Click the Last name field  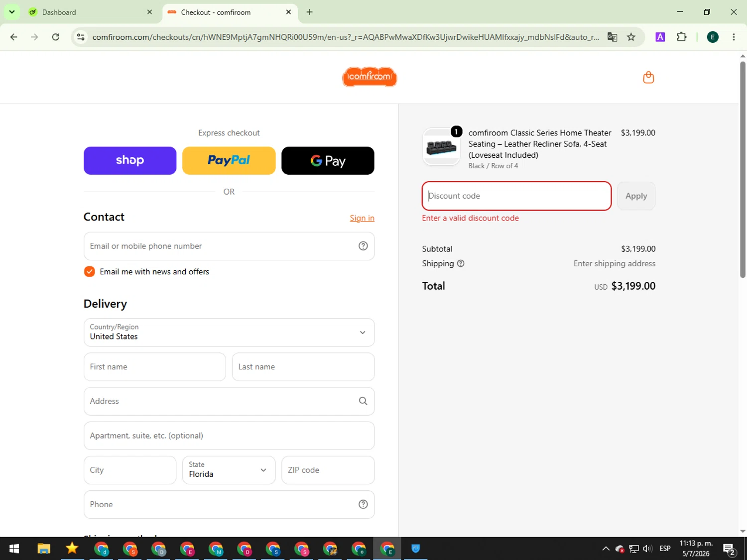[303, 367]
